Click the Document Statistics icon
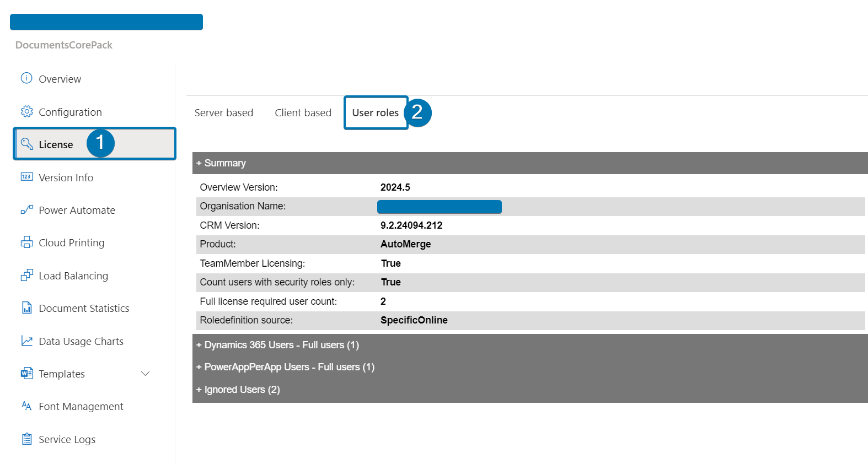This screenshot has width=868, height=464. tap(26, 308)
